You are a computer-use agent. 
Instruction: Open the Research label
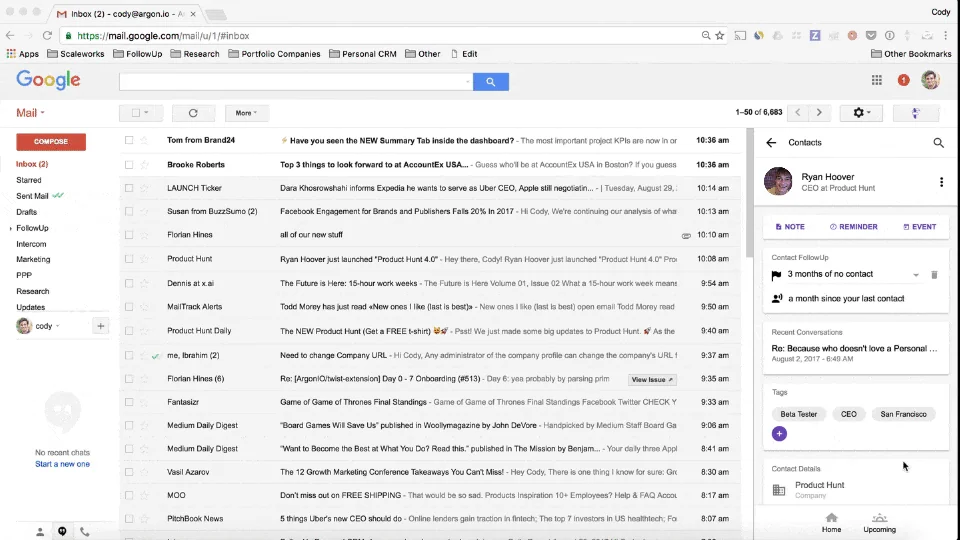[32, 291]
